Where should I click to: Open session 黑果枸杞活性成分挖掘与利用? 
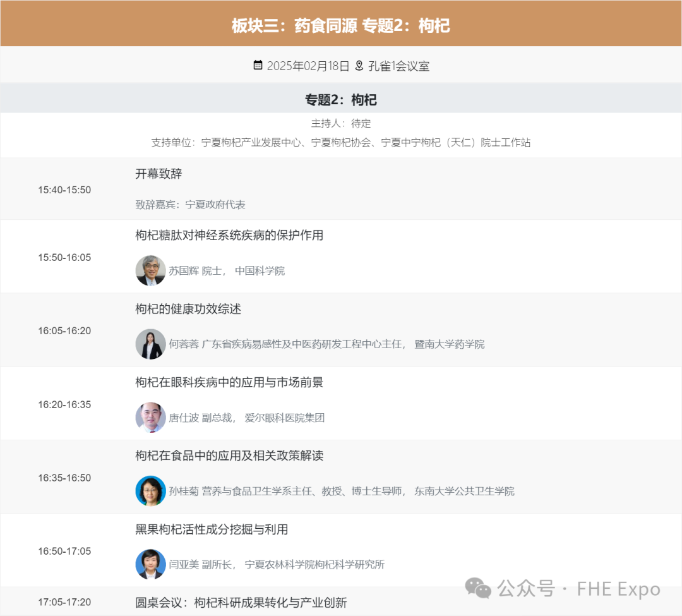(x=212, y=529)
